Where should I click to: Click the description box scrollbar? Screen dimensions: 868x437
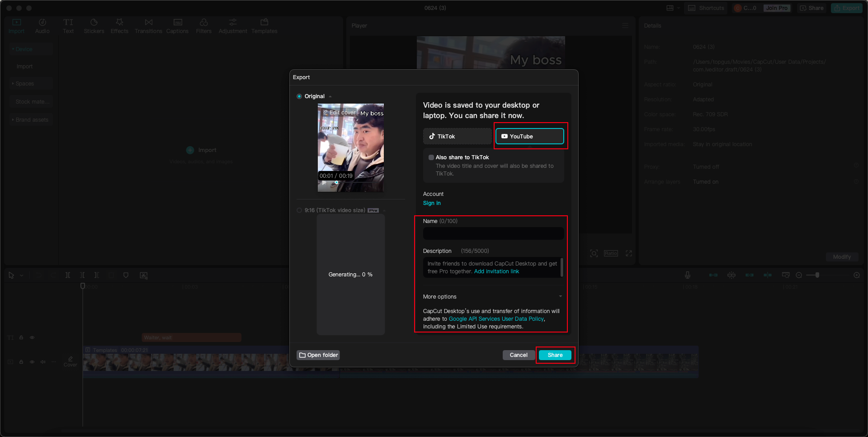click(x=562, y=267)
